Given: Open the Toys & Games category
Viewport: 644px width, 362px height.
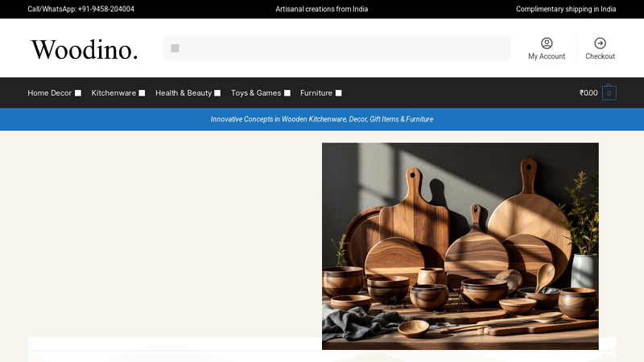Looking at the screenshot, I should tap(255, 93).
